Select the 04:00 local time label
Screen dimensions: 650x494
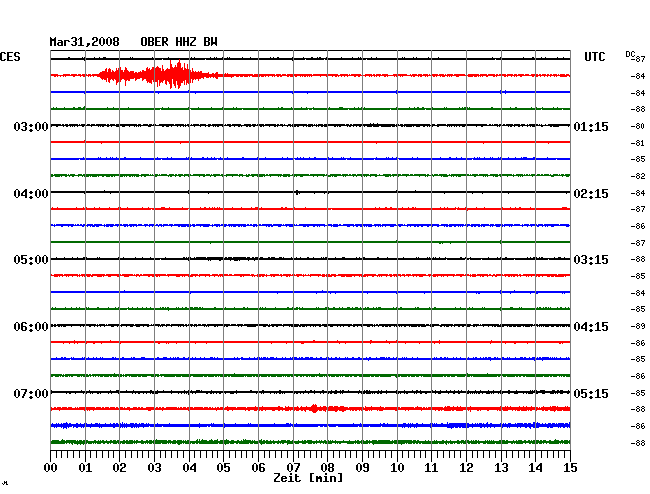pyautogui.click(x=31, y=194)
